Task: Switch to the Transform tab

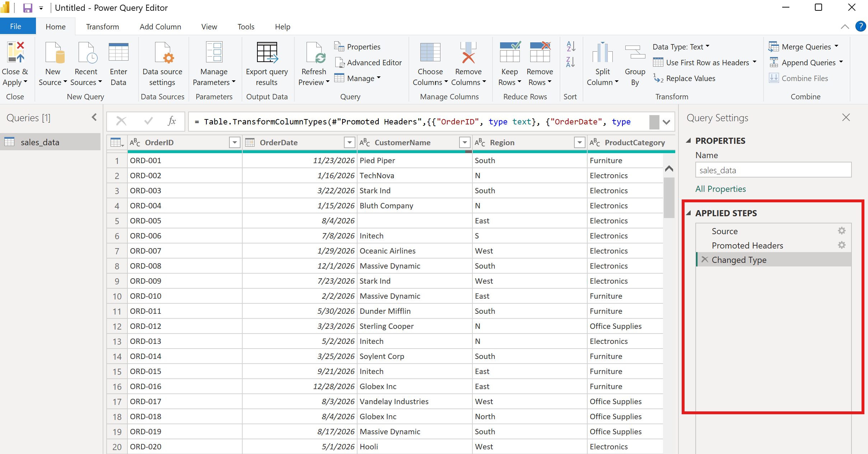Action: point(102,27)
